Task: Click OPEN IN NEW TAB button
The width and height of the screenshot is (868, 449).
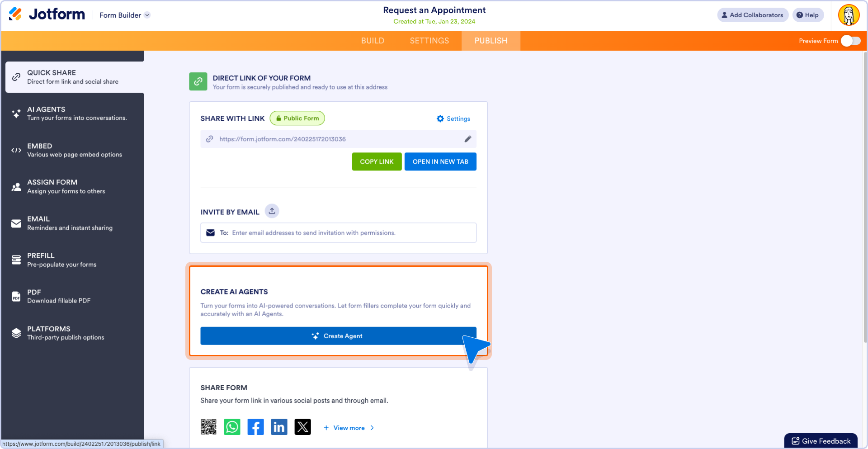Action: pyautogui.click(x=440, y=162)
